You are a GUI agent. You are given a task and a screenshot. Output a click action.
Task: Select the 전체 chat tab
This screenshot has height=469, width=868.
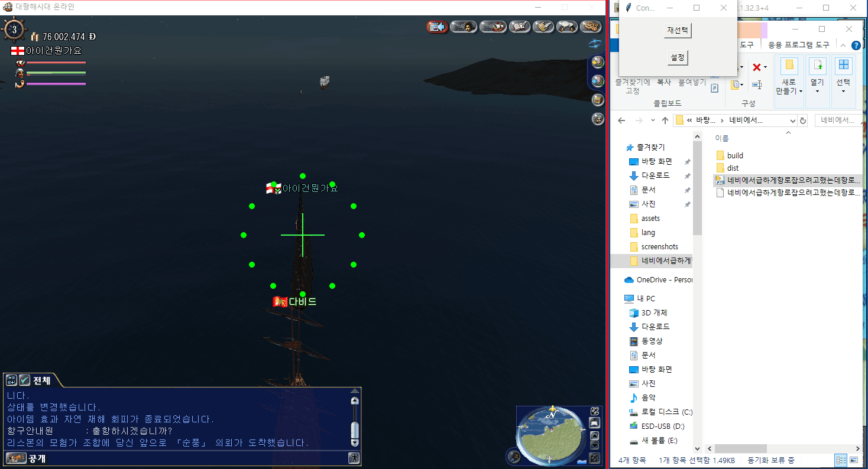click(x=42, y=380)
